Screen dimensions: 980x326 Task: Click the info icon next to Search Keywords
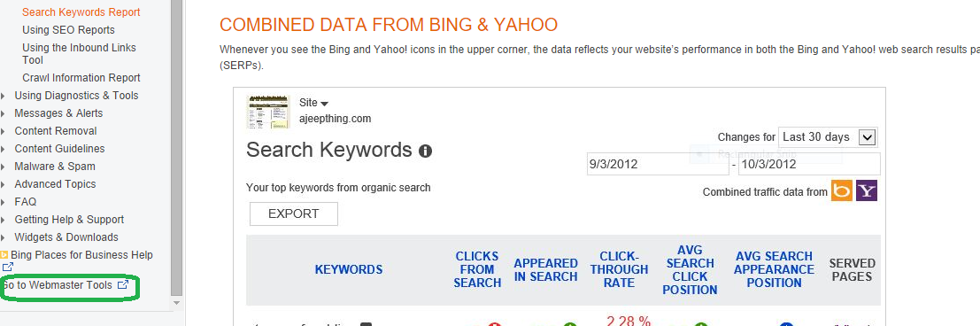point(425,151)
